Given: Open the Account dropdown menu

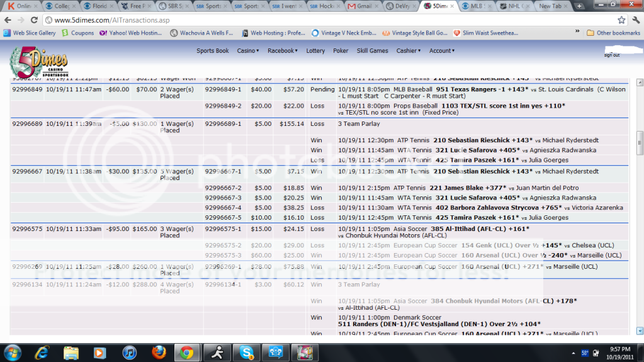Looking at the screenshot, I should (x=442, y=51).
